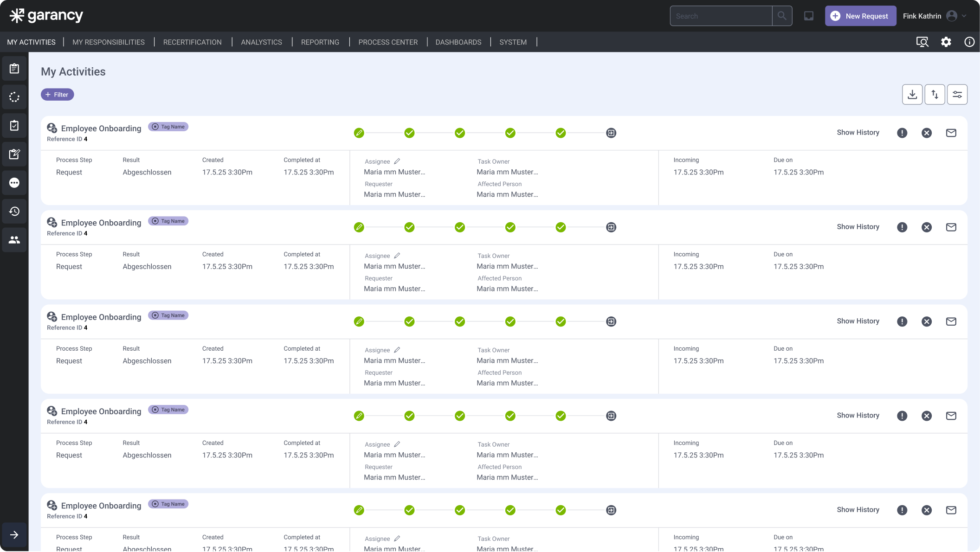Image resolution: width=980 pixels, height=552 pixels.
Task: Click exclamation alert icon on third activity
Action: 902,321
